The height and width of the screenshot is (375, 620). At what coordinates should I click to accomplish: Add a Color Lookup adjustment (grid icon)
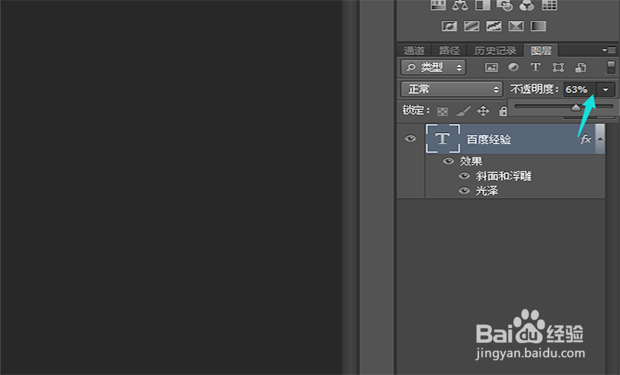(549, 5)
